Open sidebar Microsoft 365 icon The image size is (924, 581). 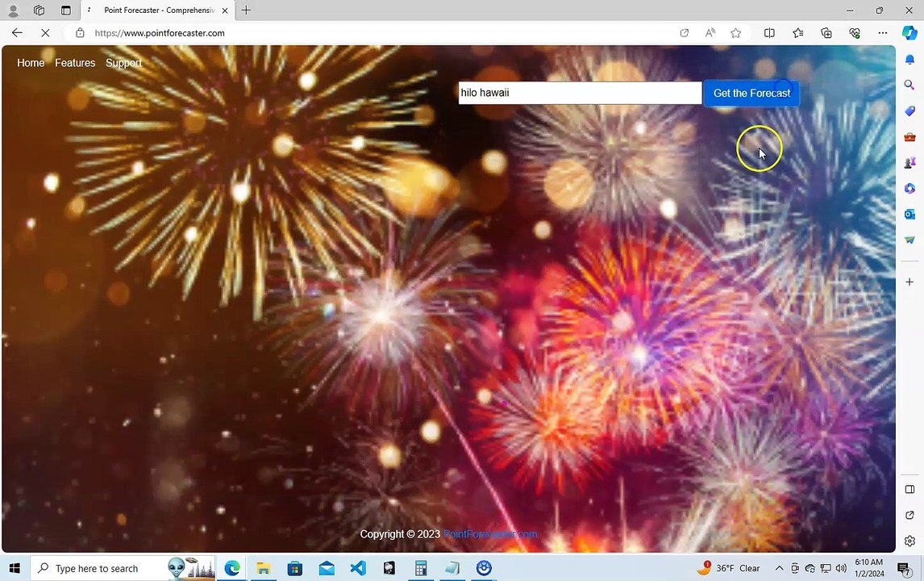[x=909, y=188]
